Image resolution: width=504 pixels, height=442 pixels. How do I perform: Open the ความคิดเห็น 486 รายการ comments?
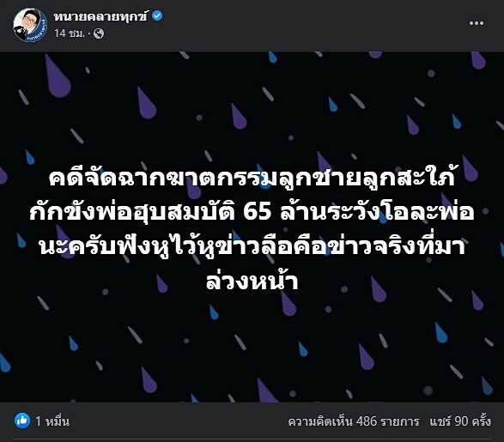click(354, 421)
